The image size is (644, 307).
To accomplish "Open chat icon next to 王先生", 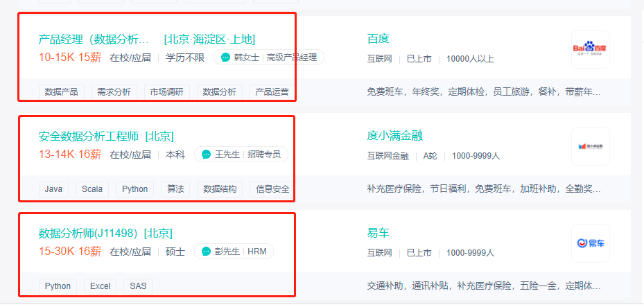I will click(206, 155).
